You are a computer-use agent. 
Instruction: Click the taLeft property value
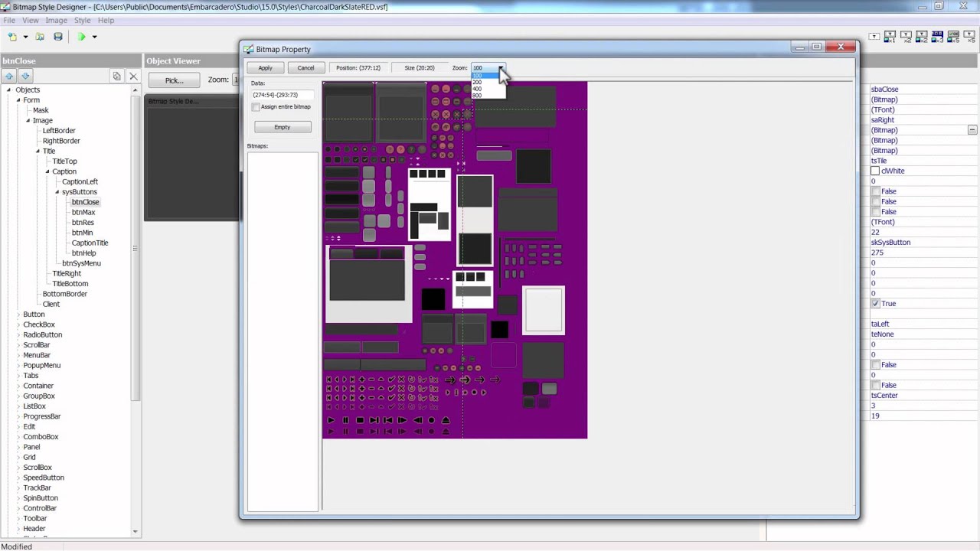880,324
